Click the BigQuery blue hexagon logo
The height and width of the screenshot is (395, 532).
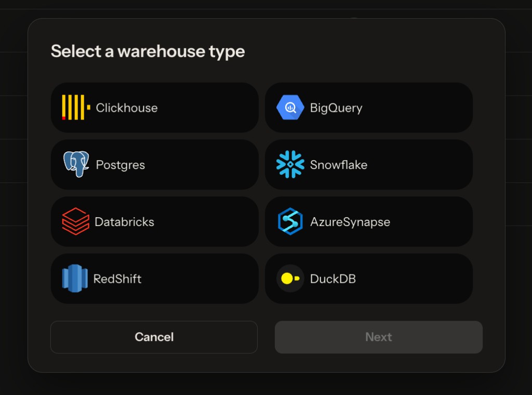[290, 107]
